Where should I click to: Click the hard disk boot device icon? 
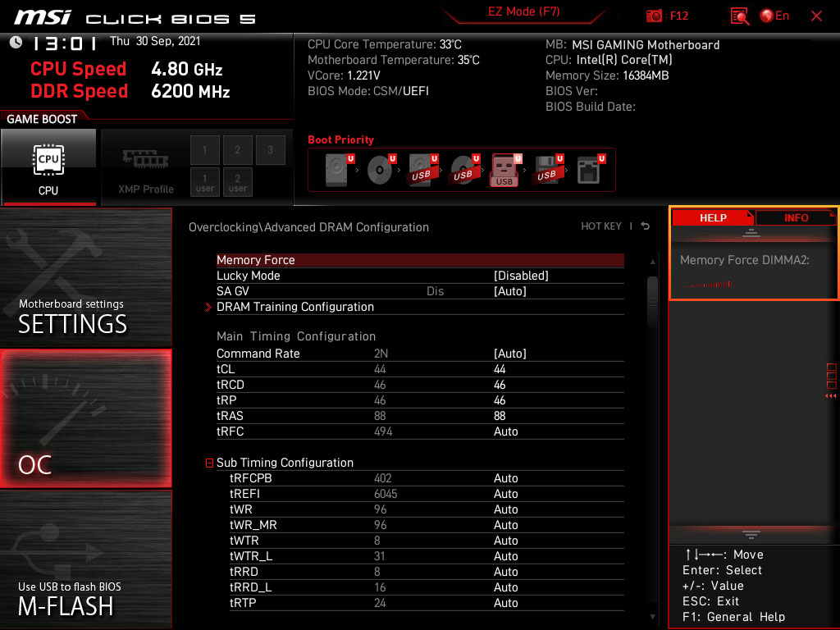coord(339,170)
